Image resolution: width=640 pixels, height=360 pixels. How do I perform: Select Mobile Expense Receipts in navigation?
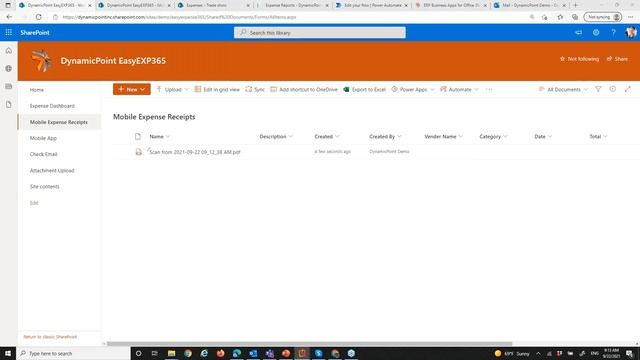coord(59,122)
